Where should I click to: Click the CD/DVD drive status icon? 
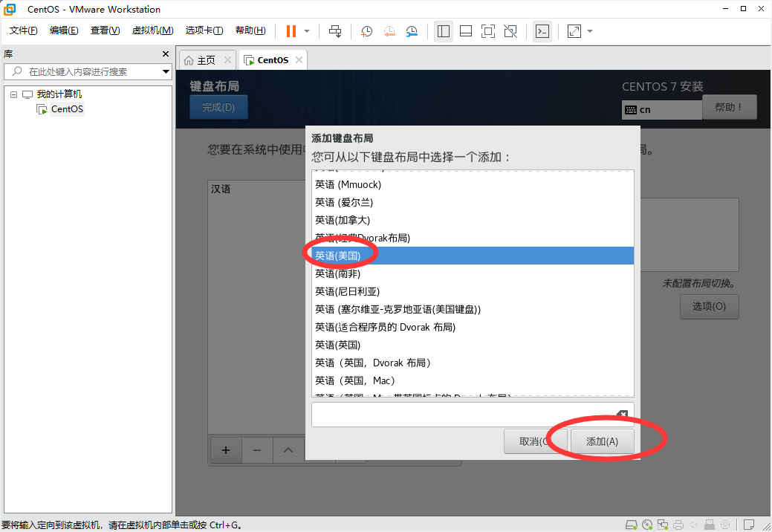647,525
